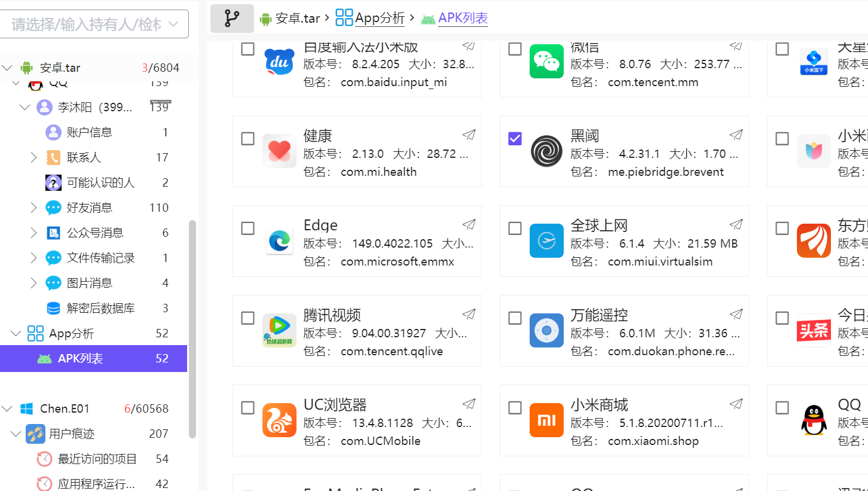Check the 东方 app card checkbox
This screenshot has height=491, width=868.
tap(782, 228)
